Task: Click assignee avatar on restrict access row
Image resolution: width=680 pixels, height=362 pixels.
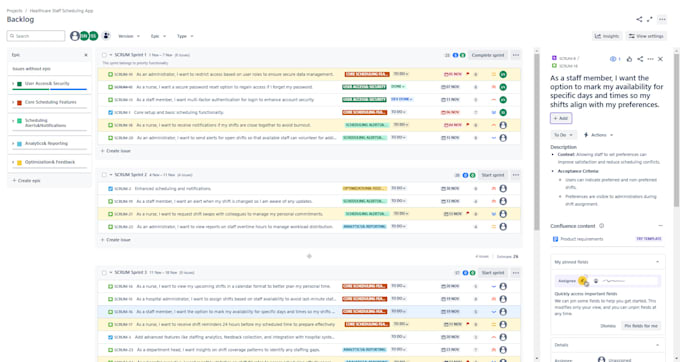Action: point(503,75)
